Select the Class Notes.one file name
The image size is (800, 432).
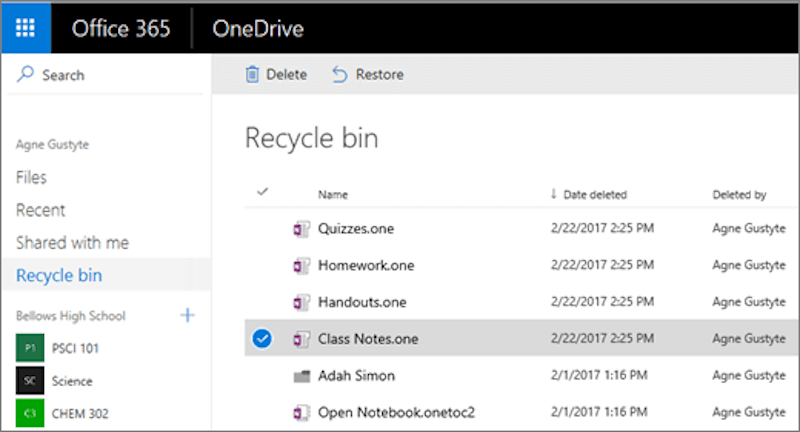pyautogui.click(x=368, y=339)
